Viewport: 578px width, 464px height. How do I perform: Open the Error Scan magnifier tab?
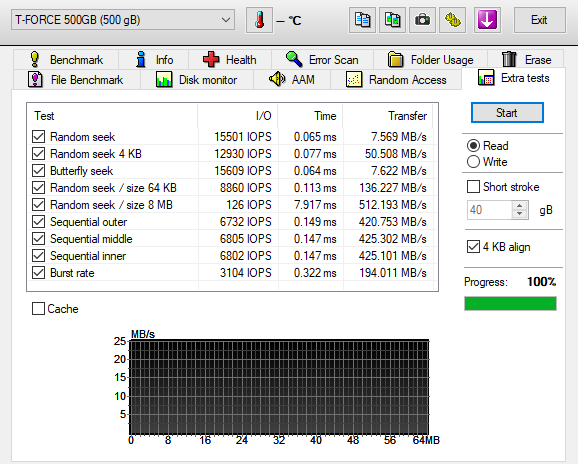pyautogui.click(x=322, y=59)
